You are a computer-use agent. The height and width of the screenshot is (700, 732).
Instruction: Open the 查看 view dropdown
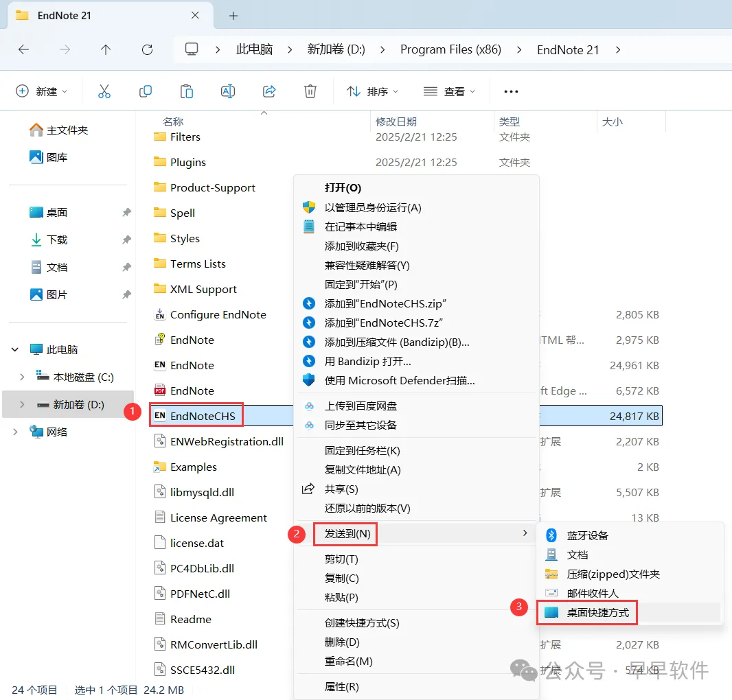pos(449,91)
